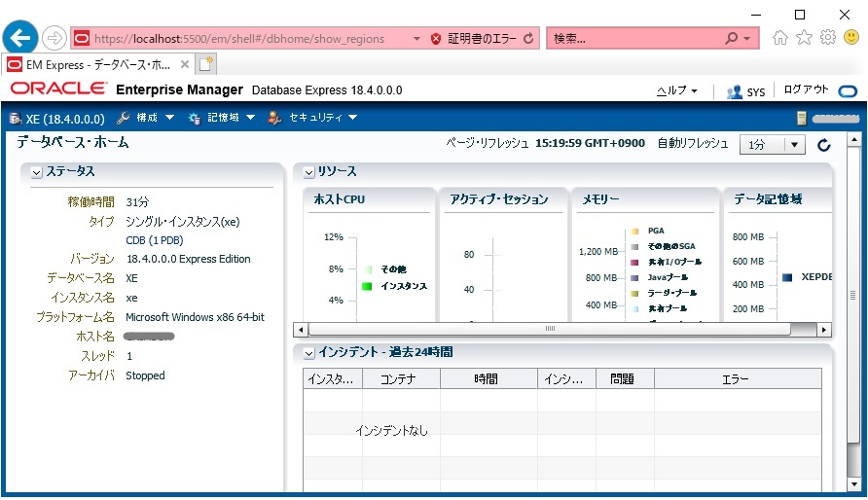Open auto-refresh interval dropdown
Viewport: 868px width, 500px height.
pyautogui.click(x=773, y=145)
